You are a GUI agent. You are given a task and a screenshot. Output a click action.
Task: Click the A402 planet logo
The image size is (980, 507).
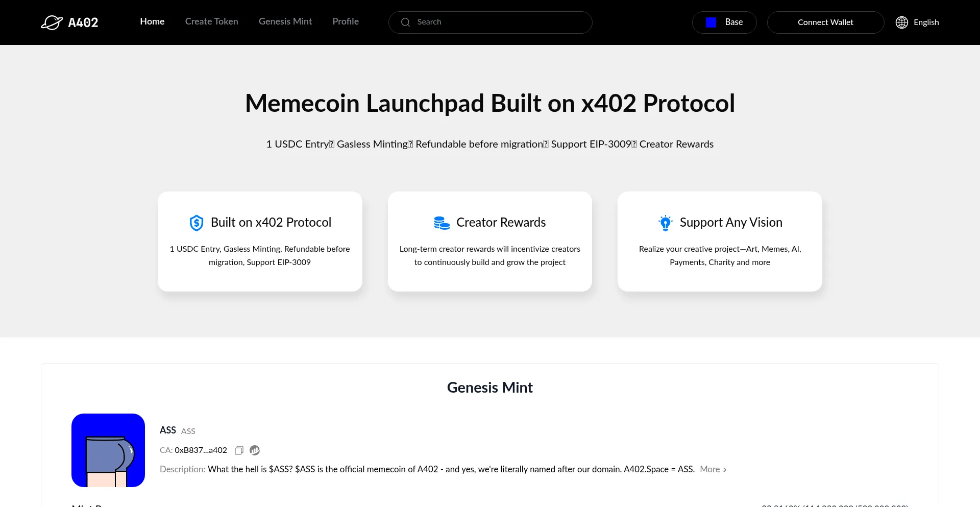click(52, 22)
